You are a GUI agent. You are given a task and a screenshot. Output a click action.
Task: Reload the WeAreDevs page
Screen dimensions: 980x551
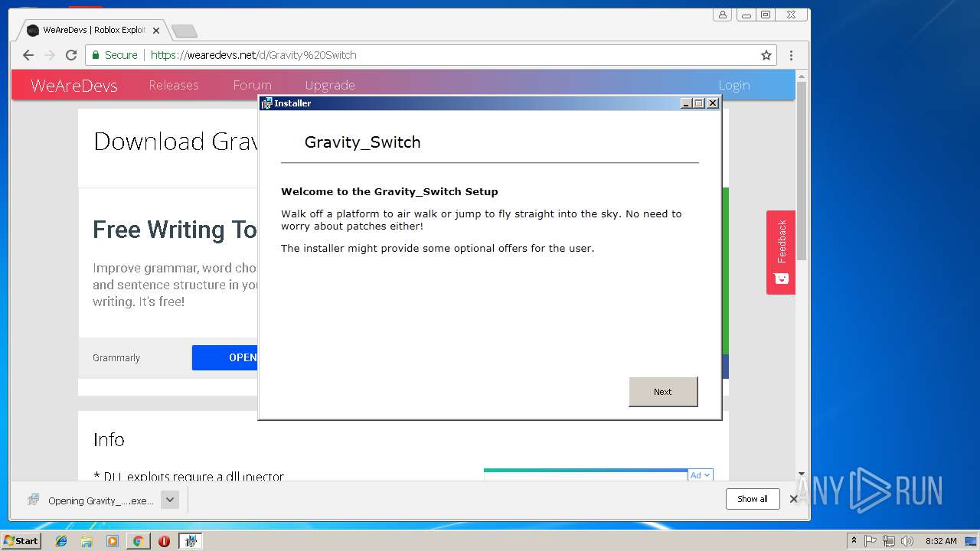tap(71, 55)
